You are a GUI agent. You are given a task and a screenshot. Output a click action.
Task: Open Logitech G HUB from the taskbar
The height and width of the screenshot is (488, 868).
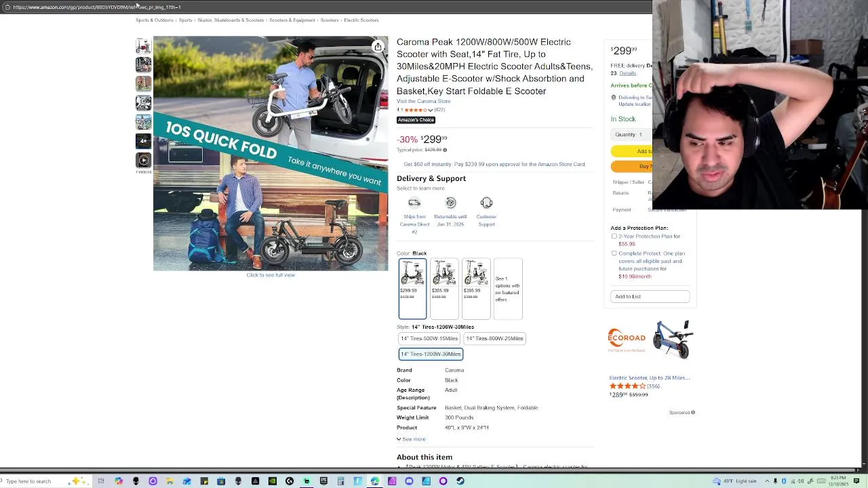(290, 481)
